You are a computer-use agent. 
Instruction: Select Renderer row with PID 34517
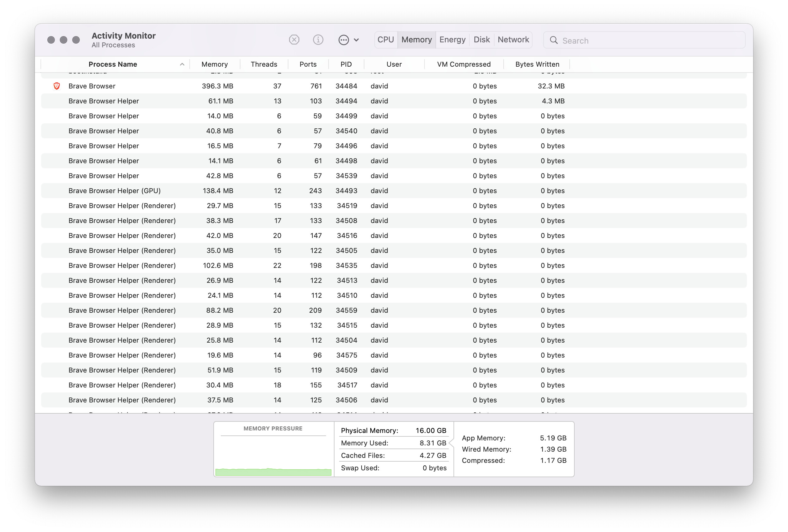(x=394, y=385)
